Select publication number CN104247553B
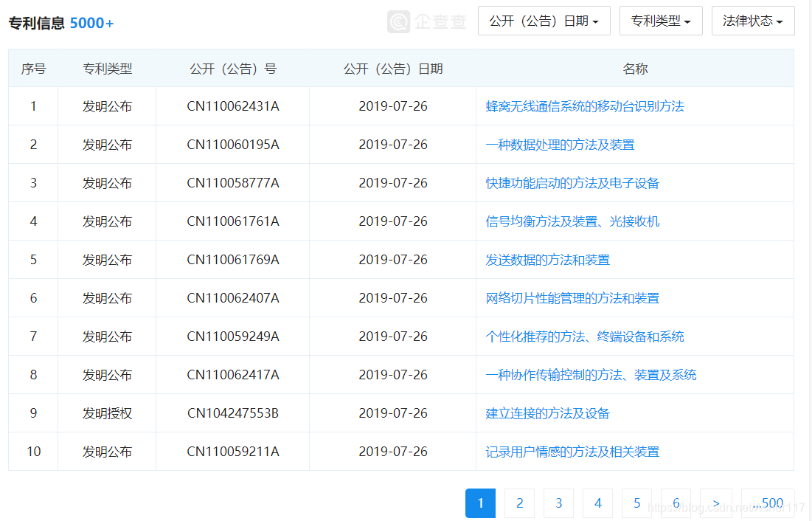 point(233,413)
